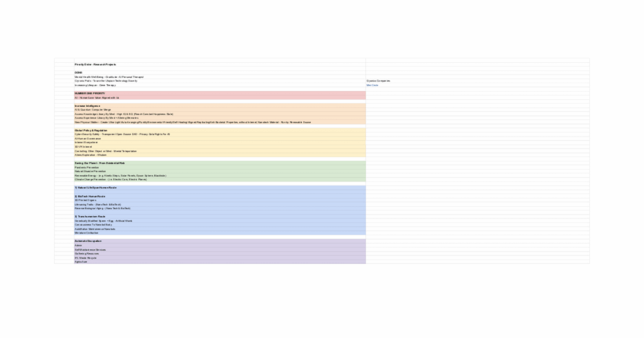Select the 'Climate Change Prevention' row
This screenshot has width=644, height=338.
click(x=219, y=179)
